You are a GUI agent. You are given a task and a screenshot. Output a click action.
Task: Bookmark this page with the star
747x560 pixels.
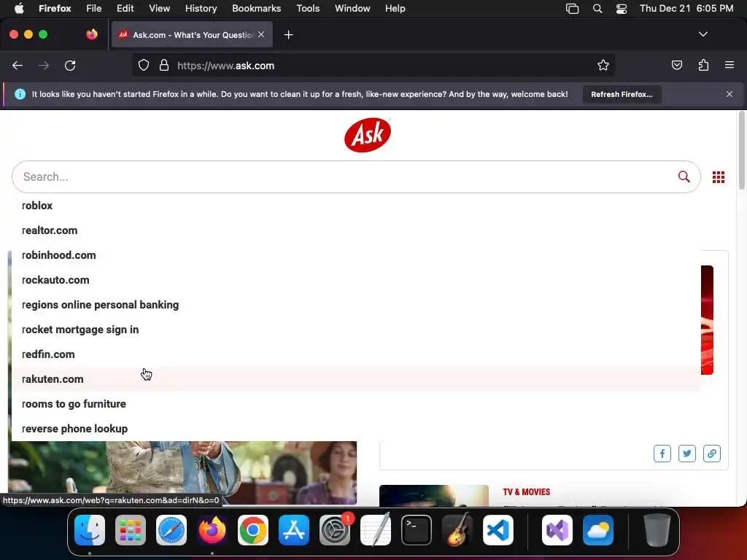[x=603, y=66]
